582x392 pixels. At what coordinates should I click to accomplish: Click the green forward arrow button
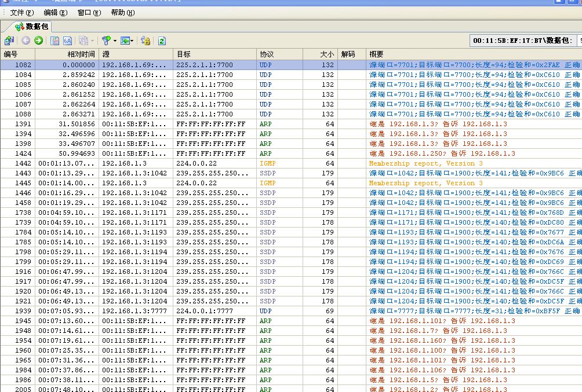[x=38, y=41]
